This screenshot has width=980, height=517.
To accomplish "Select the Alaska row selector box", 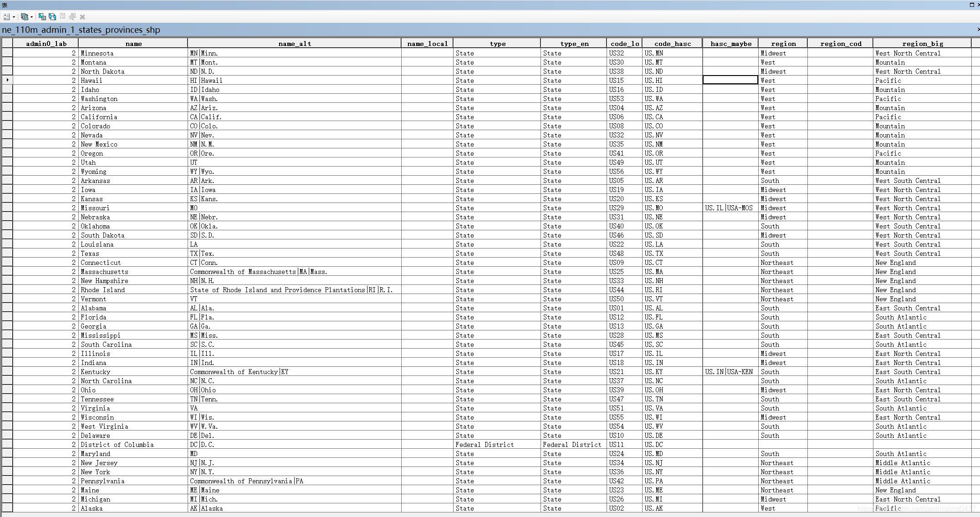I will (x=7, y=508).
